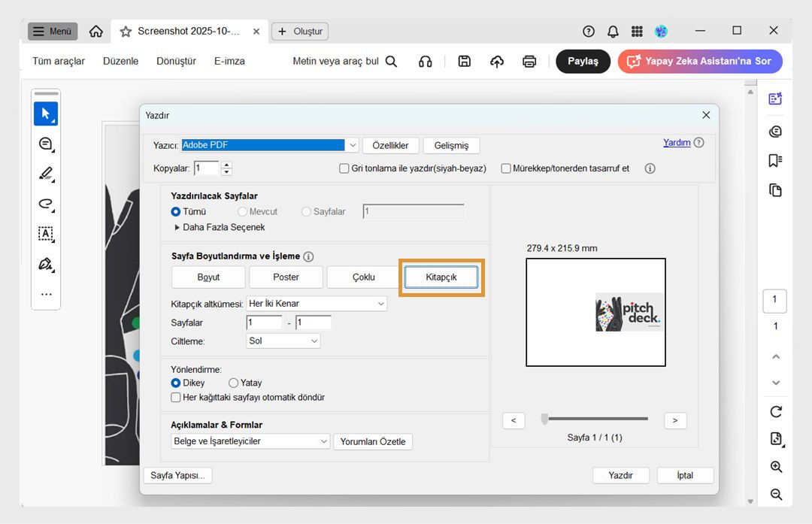Click next page arrow under preview
Screen dimensions: 812x524
pyautogui.click(x=675, y=420)
